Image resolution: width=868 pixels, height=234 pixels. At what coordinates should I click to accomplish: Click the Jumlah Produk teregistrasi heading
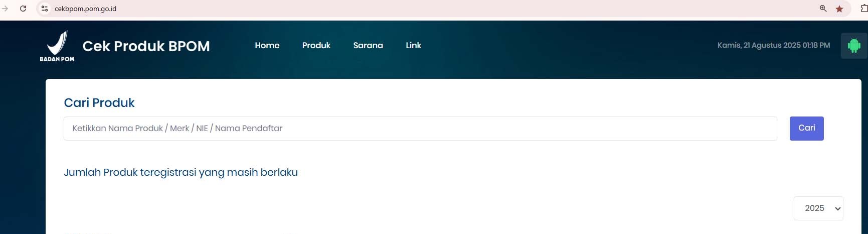181,172
